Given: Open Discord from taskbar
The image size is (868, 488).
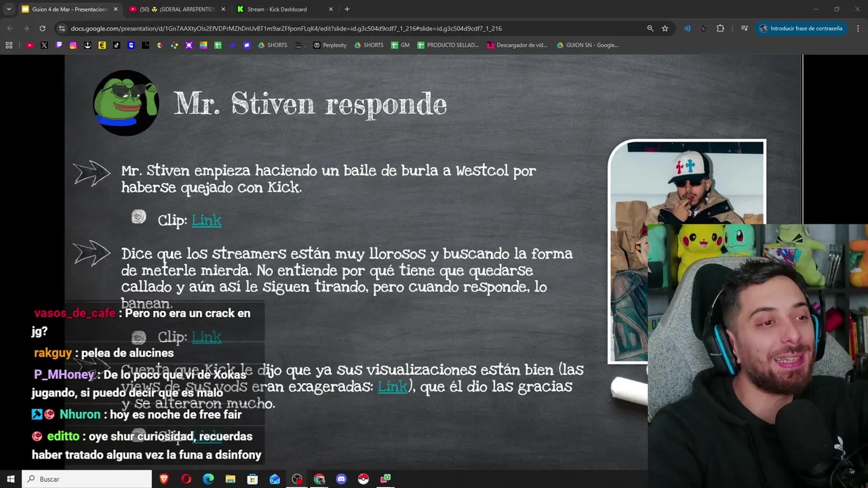Looking at the screenshot, I should 341,479.
